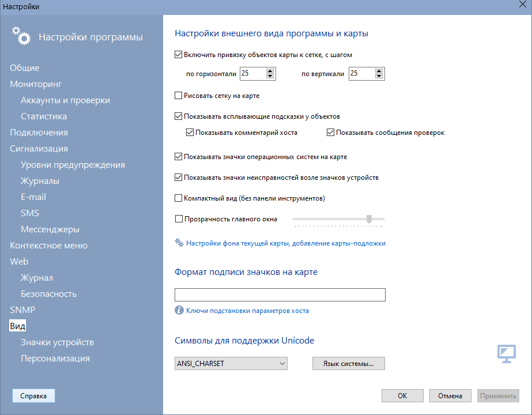This screenshot has height=415, width=532.
Task: Open Web settings section
Action: 19,262
